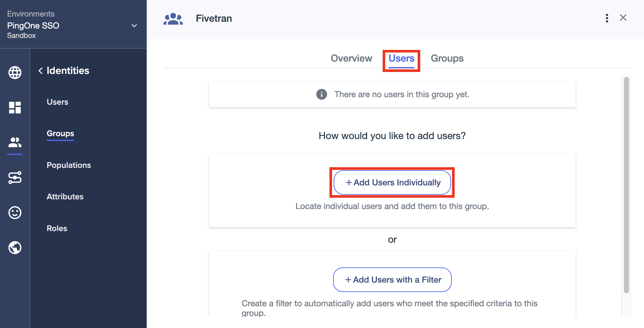Switch to the Groups tab of Fivetran

point(447,58)
